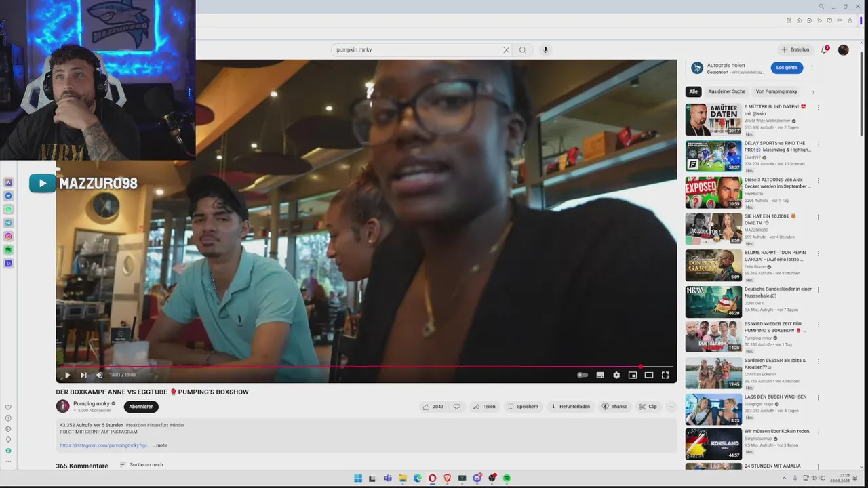Open options for Delay Sports video
868x488 pixels.
click(x=818, y=144)
